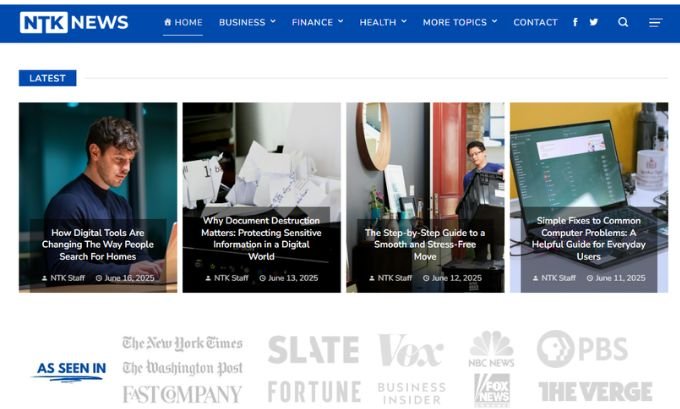Click the Slate logo
Screen dimensions: 680x409
click(314, 349)
